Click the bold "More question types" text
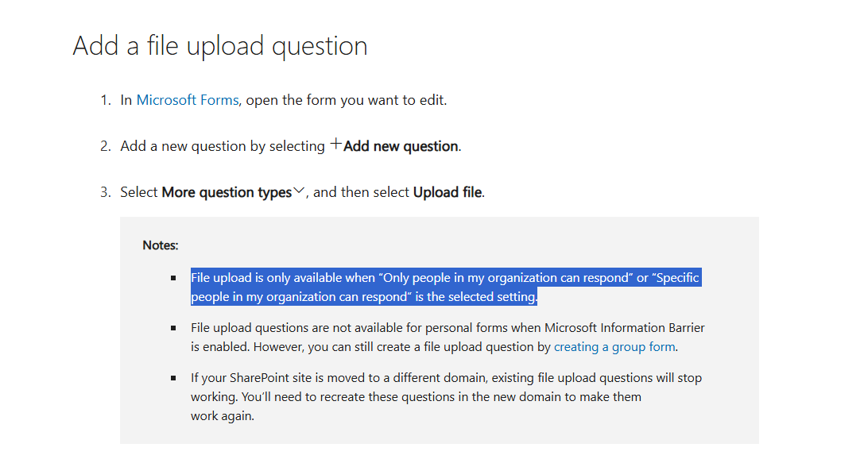Screen dimensions: 868x463 (227, 192)
